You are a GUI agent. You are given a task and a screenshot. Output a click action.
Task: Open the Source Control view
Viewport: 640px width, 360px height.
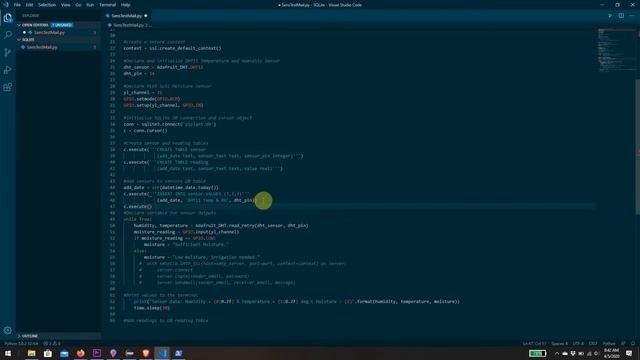(x=8, y=52)
